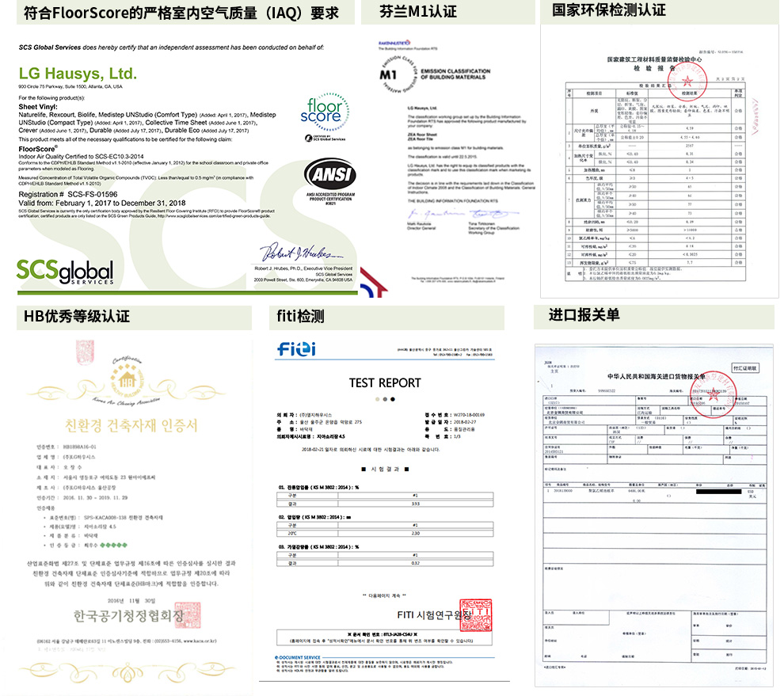Click red star seal on inspection report

point(687,81)
